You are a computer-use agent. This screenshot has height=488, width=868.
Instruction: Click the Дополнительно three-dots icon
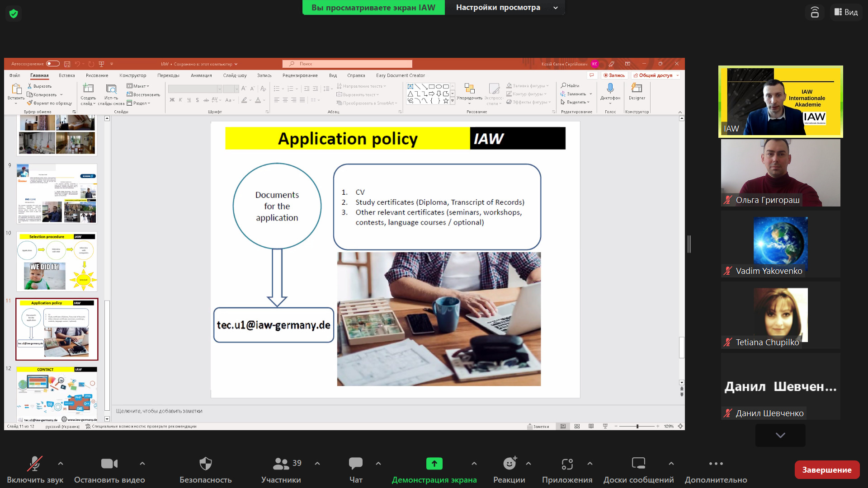(x=716, y=464)
